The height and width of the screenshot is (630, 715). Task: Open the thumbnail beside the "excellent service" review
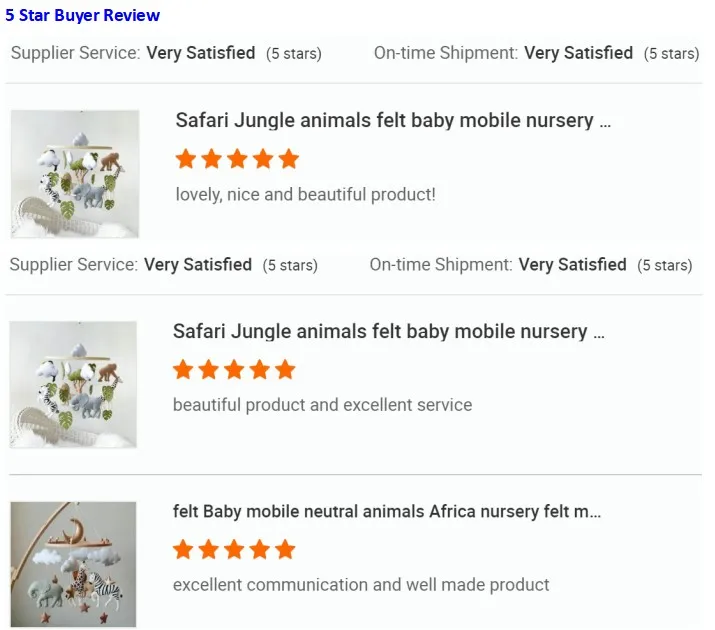[73, 384]
